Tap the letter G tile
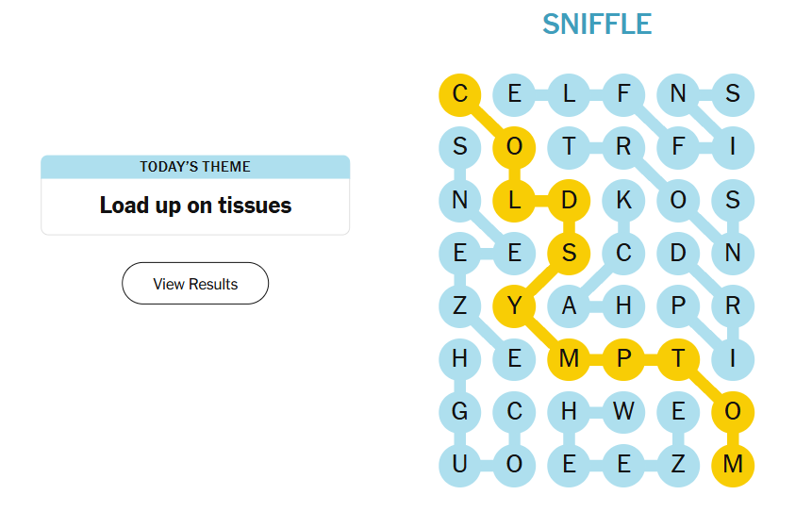The image size is (812, 528). tap(460, 412)
